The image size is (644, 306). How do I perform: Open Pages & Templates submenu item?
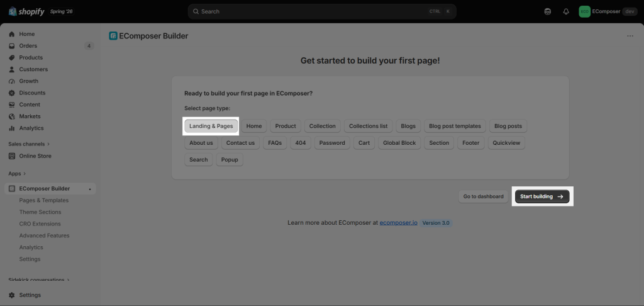coord(44,200)
